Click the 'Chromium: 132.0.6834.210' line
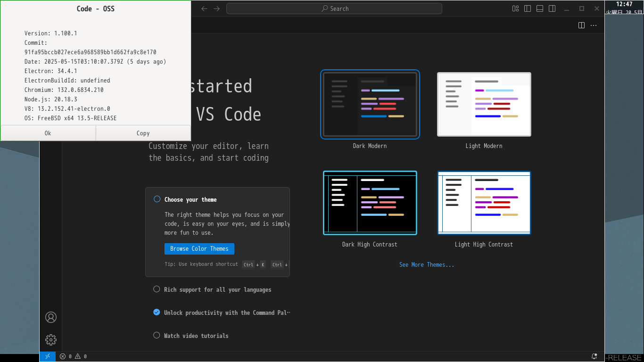644x362 pixels. (64, 90)
